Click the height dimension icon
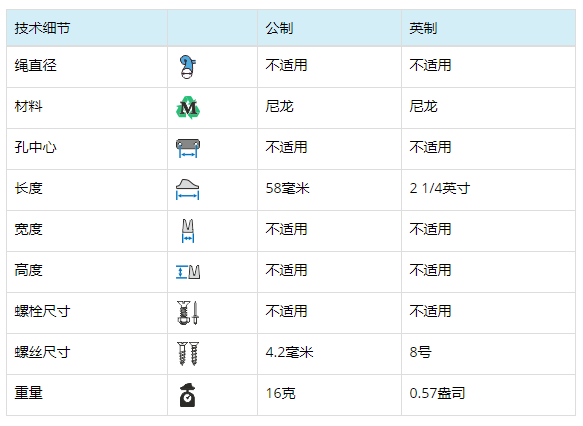Viewport: 583px width, 426px height. pos(188,272)
